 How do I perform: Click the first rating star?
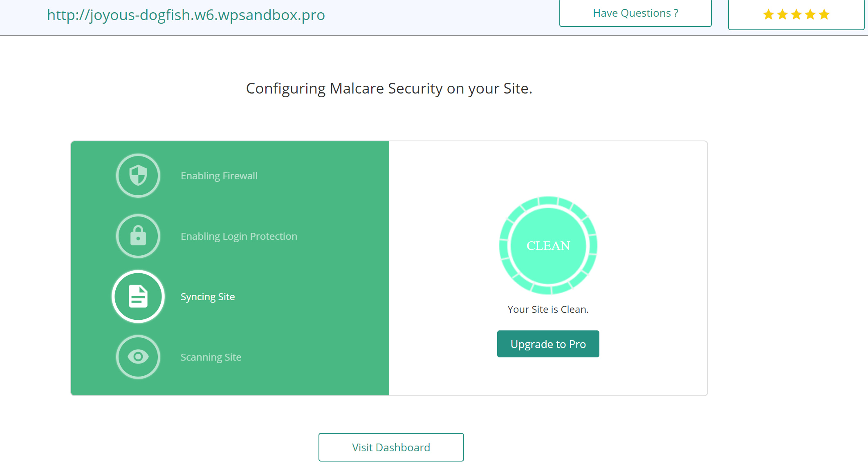(x=768, y=14)
